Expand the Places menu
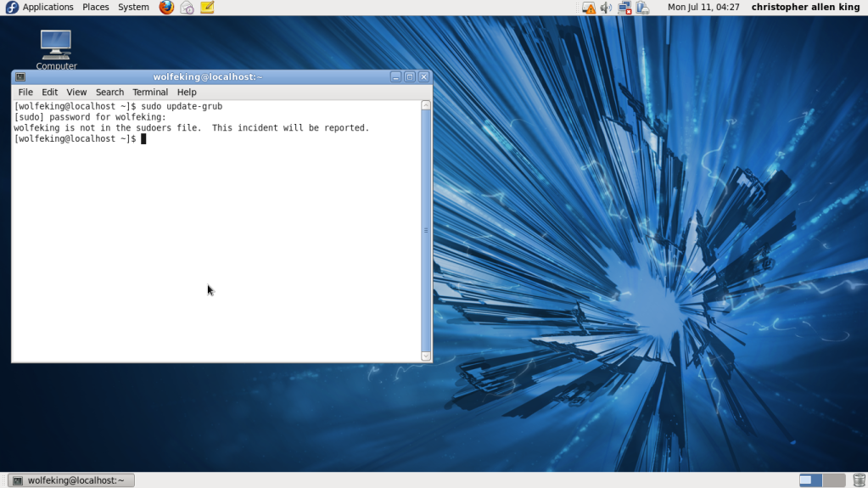Screen dimensions: 868x488 [95, 8]
